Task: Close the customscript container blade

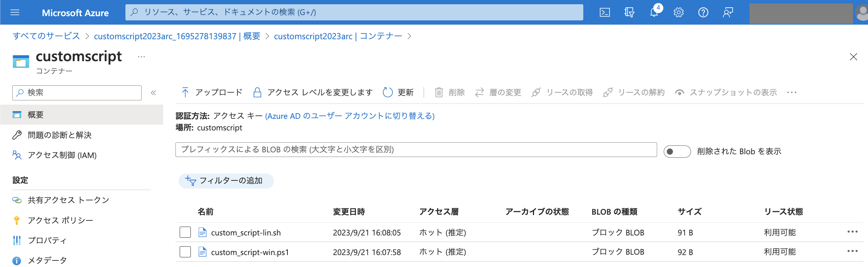Action: point(853,57)
